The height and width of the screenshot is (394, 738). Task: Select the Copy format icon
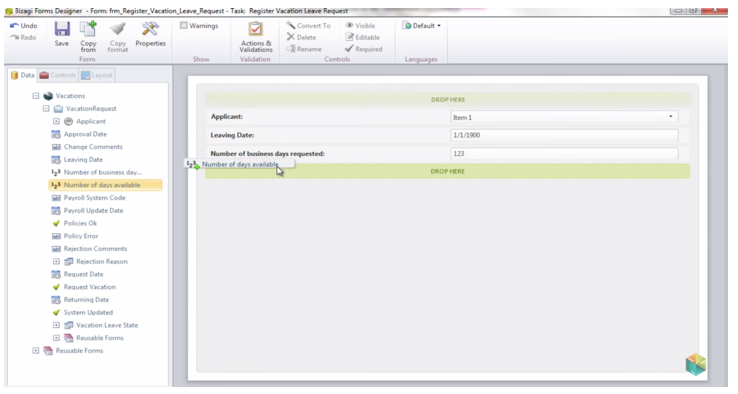pyautogui.click(x=118, y=29)
